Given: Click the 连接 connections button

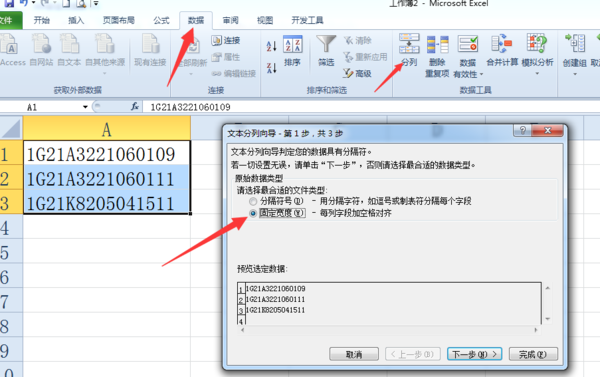Looking at the screenshot, I should pos(226,40).
